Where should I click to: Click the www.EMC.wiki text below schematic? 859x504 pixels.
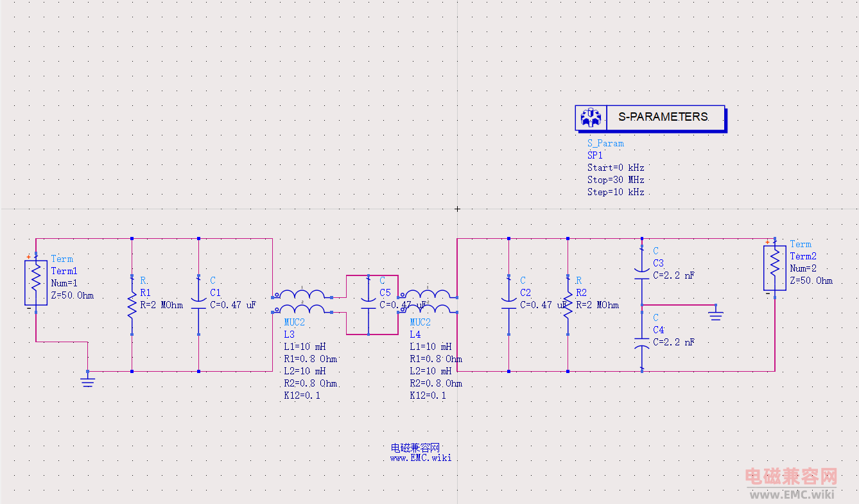tap(421, 458)
